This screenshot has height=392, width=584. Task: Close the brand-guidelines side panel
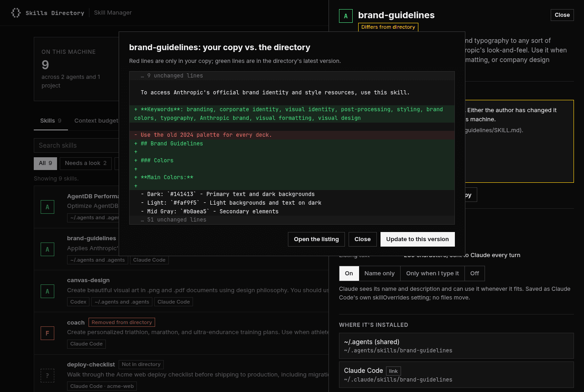562,15
